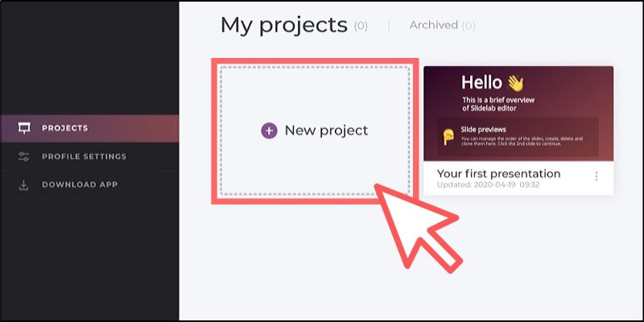
Task: Select the My projects heading tab
Action: click(284, 25)
